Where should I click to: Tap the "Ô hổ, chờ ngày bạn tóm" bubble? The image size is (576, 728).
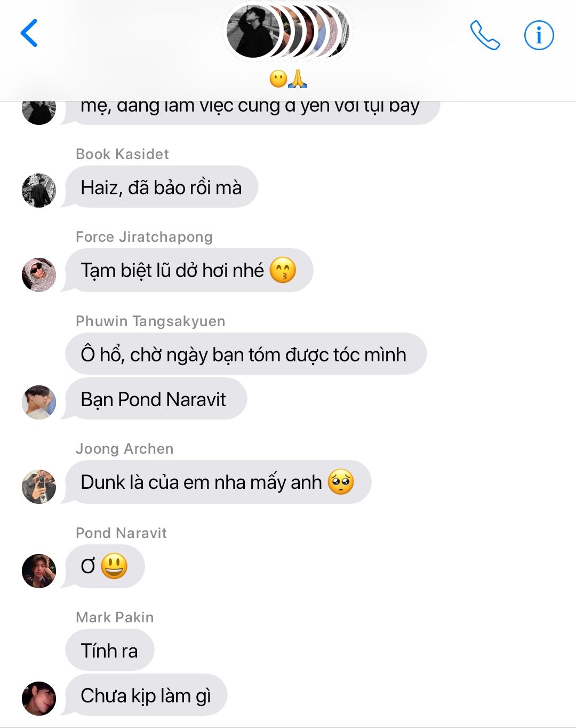(246, 354)
